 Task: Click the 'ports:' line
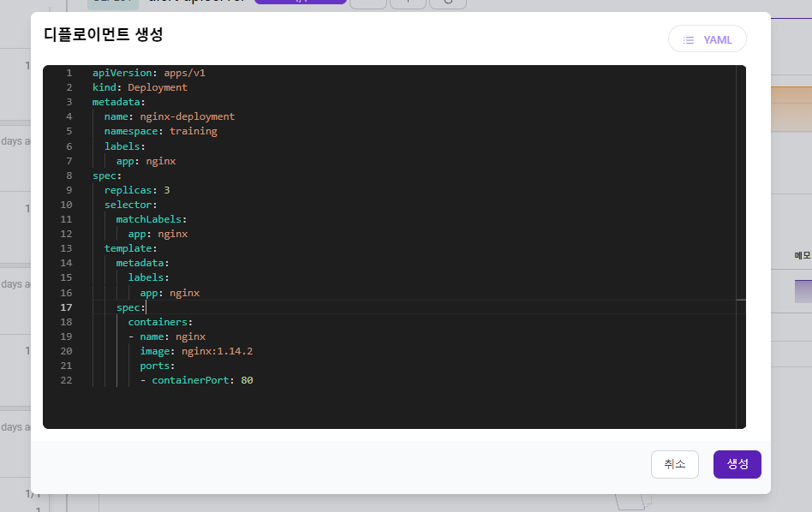click(158, 366)
